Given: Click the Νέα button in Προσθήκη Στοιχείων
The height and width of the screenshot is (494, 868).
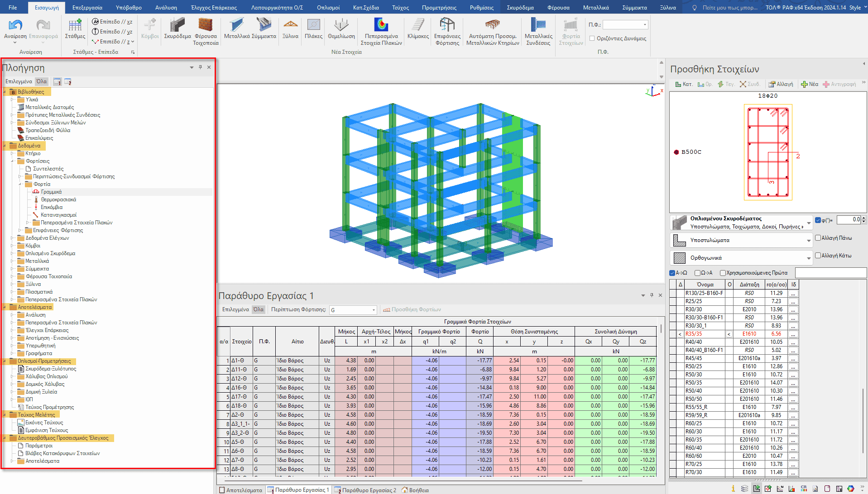Looking at the screenshot, I should pyautogui.click(x=810, y=84).
